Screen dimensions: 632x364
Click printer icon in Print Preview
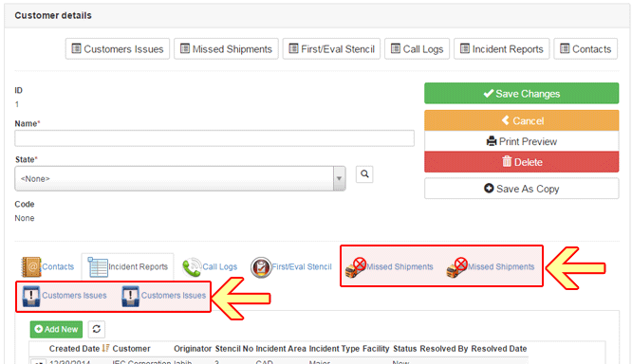[492, 141]
